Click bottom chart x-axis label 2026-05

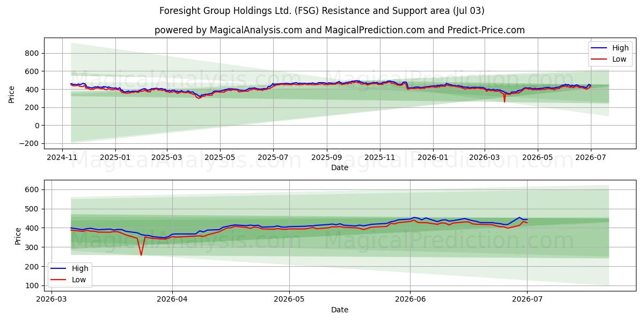point(289,299)
